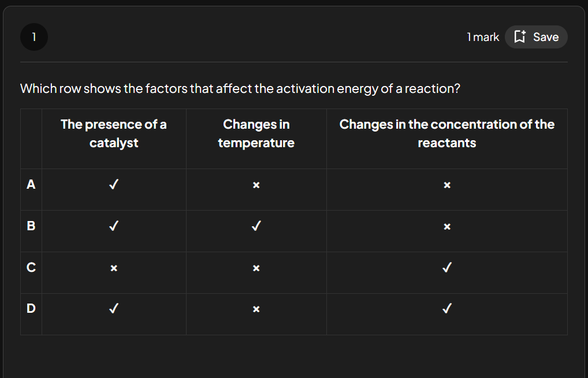Select answer row A label
588x378 pixels.
[31, 185]
